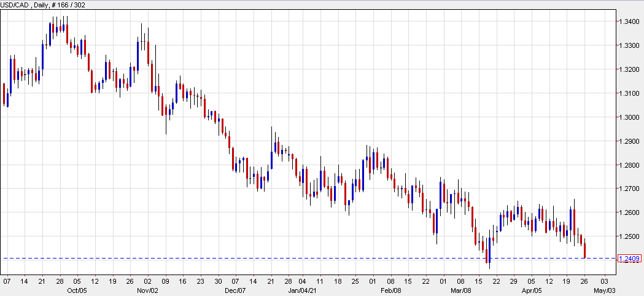Click the 1.3100 price axis label
This screenshot has width=644, height=296.
[x=630, y=93]
